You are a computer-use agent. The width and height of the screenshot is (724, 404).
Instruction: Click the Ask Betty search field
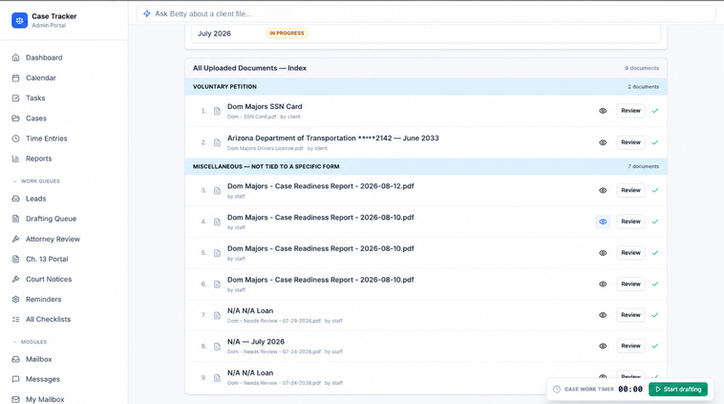[426, 14]
